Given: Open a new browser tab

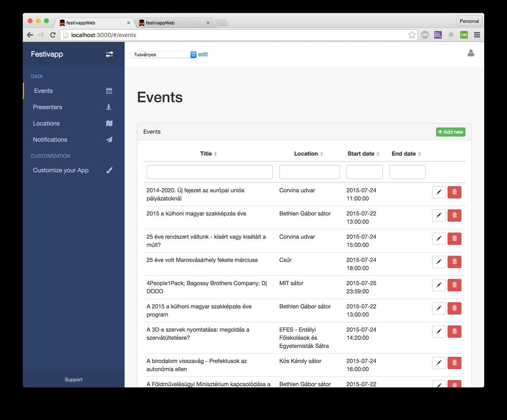Looking at the screenshot, I should (221, 23).
